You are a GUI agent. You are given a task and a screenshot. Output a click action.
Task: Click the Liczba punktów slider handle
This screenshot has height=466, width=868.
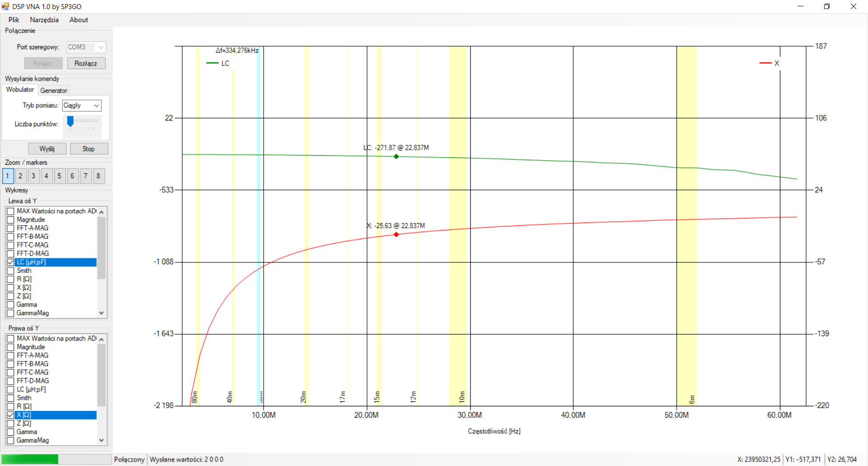point(70,121)
